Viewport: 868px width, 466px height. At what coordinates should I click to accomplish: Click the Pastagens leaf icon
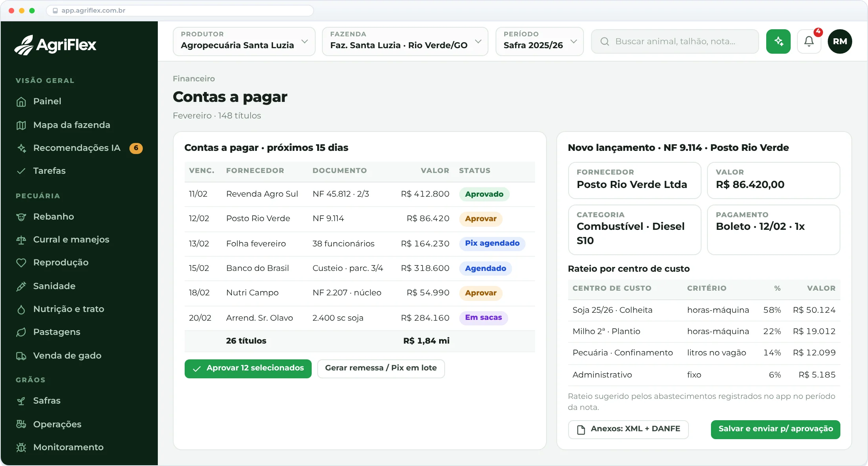tap(21, 332)
